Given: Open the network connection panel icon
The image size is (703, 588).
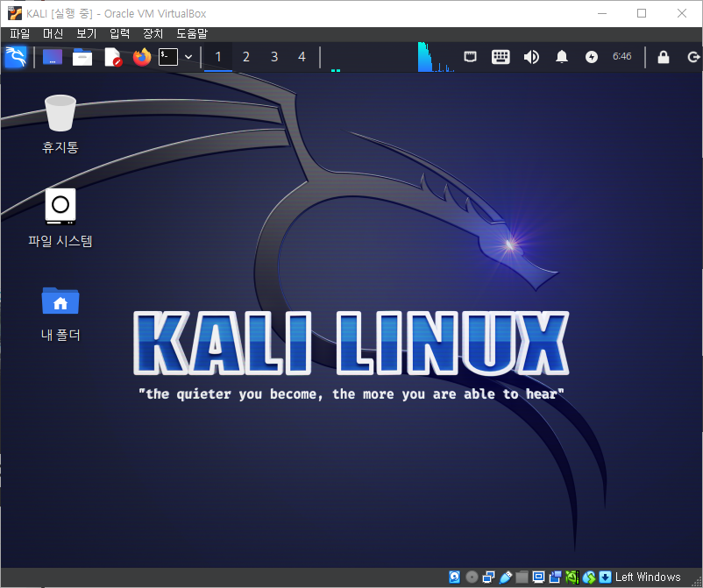Looking at the screenshot, I should tap(471, 57).
